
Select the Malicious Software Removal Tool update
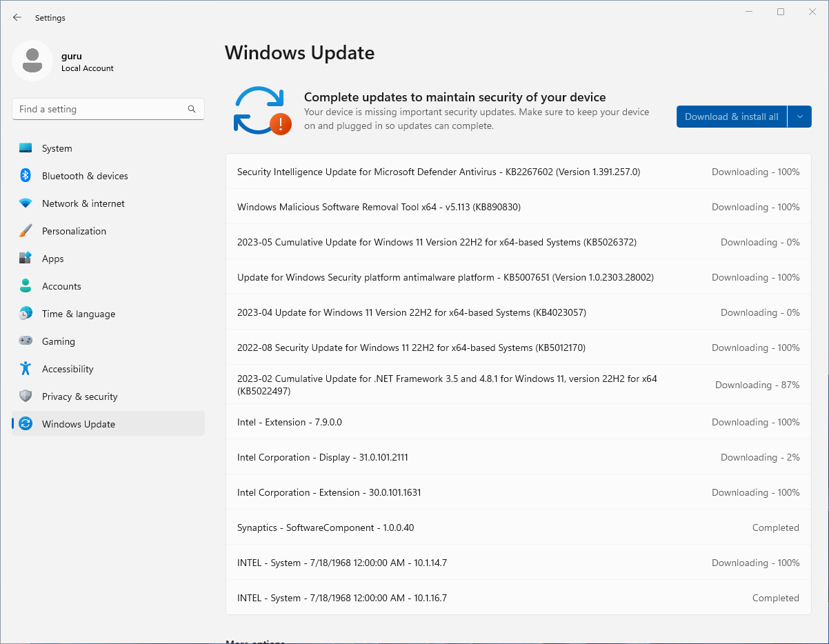coord(519,207)
